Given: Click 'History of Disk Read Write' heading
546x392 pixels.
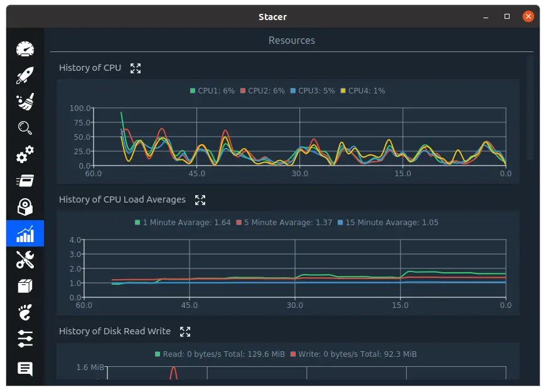Looking at the screenshot, I should pos(115,331).
